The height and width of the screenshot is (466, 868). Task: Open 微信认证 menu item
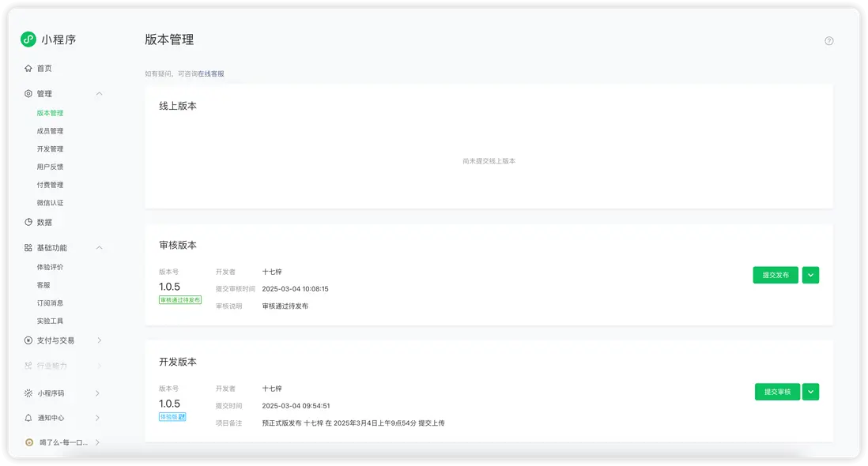click(50, 202)
